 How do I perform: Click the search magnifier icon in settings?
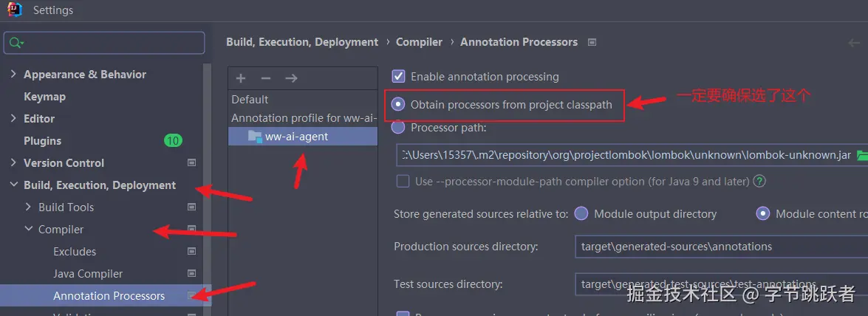[16, 44]
